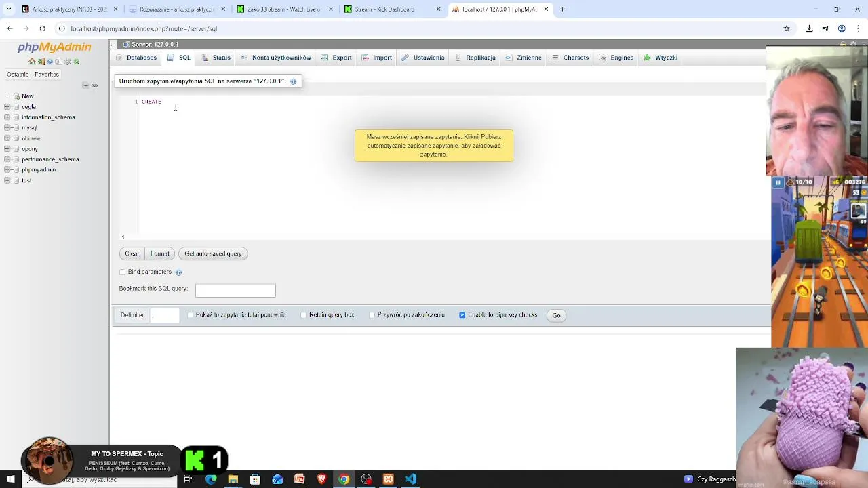Open a new browser tab with the plus button

tap(562, 9)
